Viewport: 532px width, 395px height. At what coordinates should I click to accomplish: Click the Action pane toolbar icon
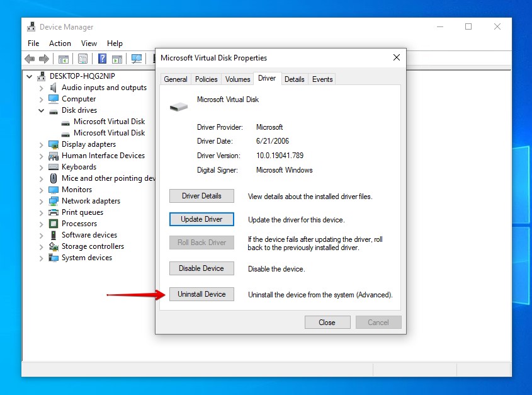(x=117, y=59)
